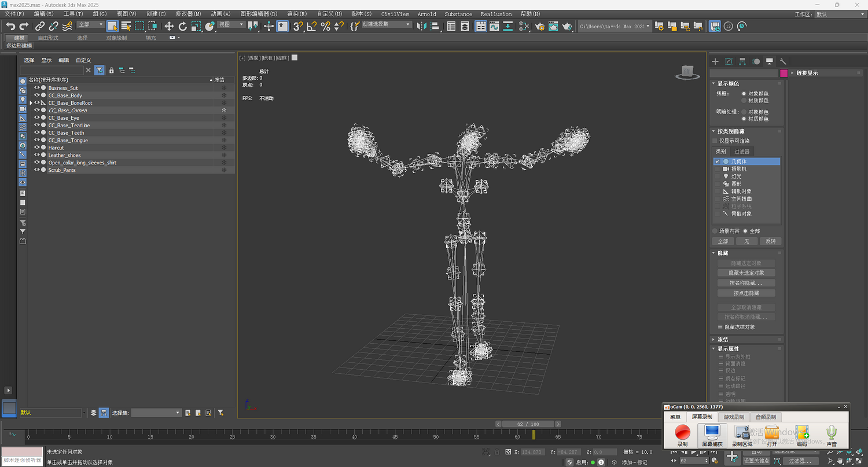Image resolution: width=868 pixels, height=467 pixels.
Task: Activate the Select and Rotate tool
Action: pos(183,26)
